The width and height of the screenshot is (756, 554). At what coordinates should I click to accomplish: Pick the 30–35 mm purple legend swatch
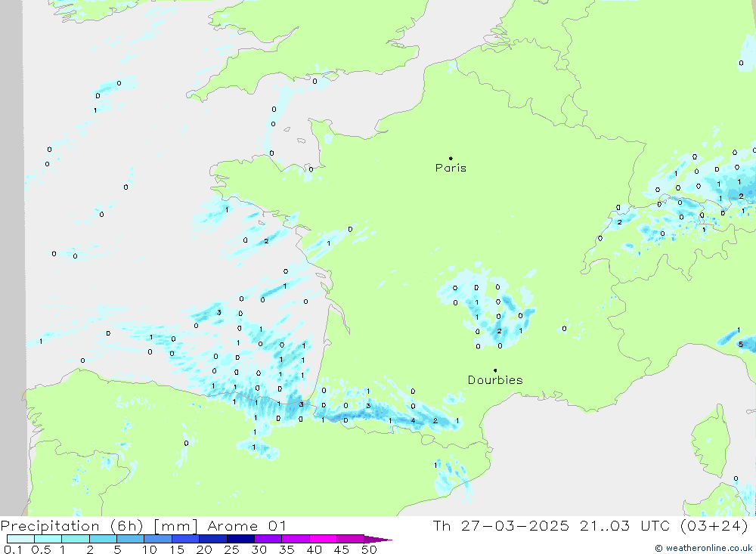pyautogui.click(x=268, y=539)
